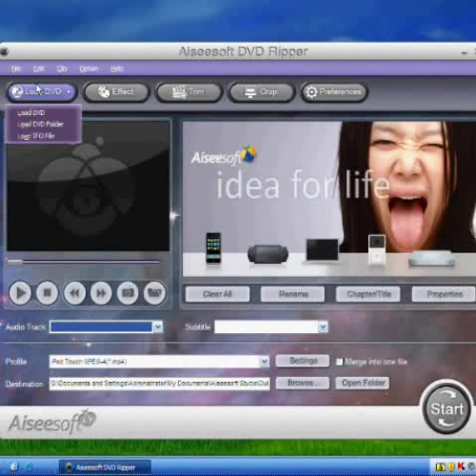Screen dimensions: 476x476
Task: Open the Clip menu
Action: point(62,69)
